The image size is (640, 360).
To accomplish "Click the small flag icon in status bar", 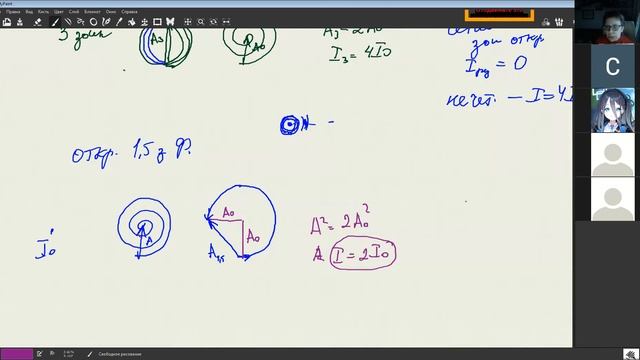I will point(52,353).
